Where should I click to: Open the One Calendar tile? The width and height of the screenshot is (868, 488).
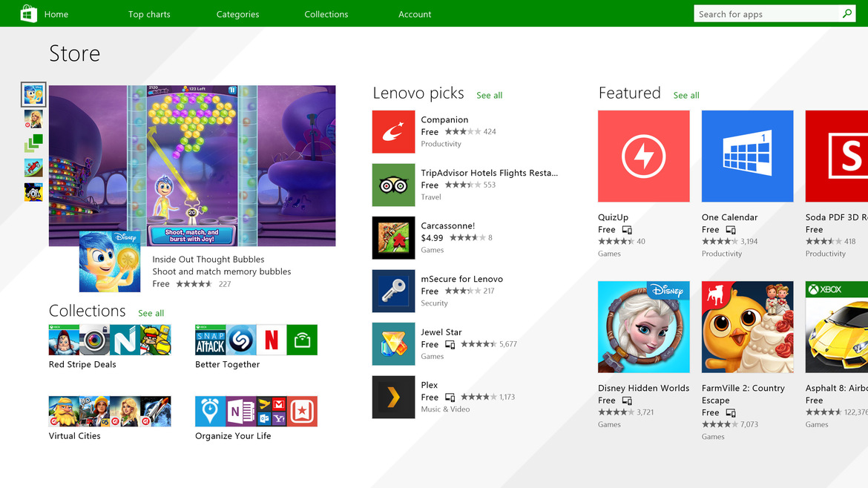pos(747,156)
